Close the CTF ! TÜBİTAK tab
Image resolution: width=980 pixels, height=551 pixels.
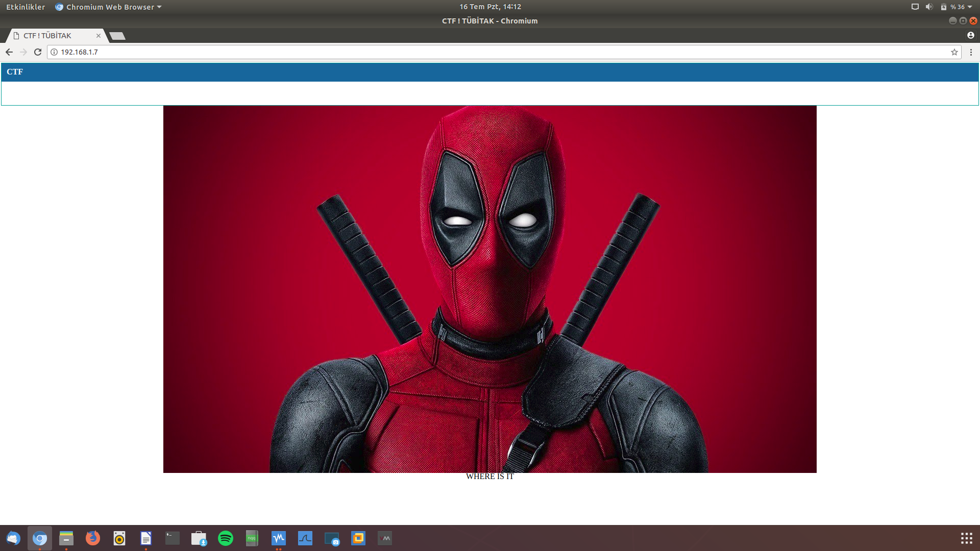coord(99,36)
